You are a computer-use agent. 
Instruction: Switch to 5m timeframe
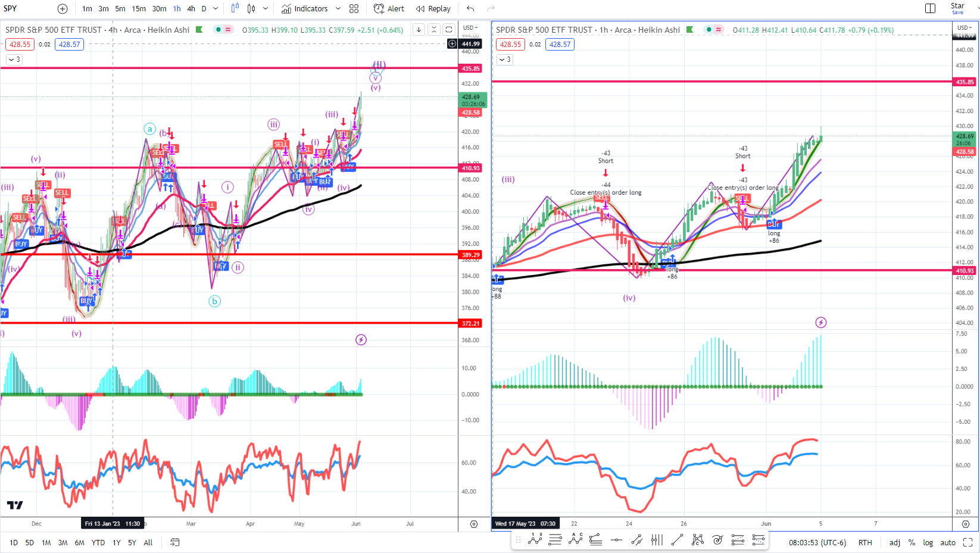120,9
